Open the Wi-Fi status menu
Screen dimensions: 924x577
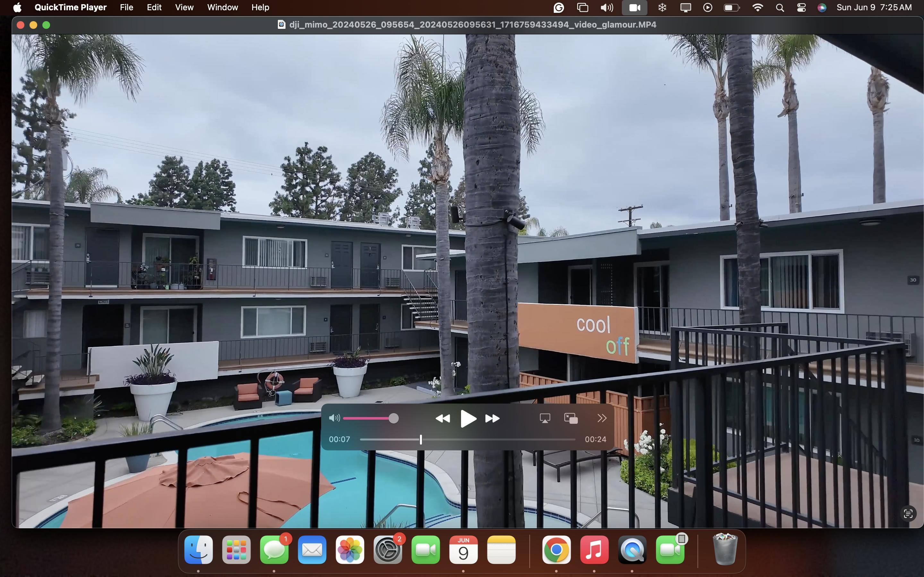[757, 7]
